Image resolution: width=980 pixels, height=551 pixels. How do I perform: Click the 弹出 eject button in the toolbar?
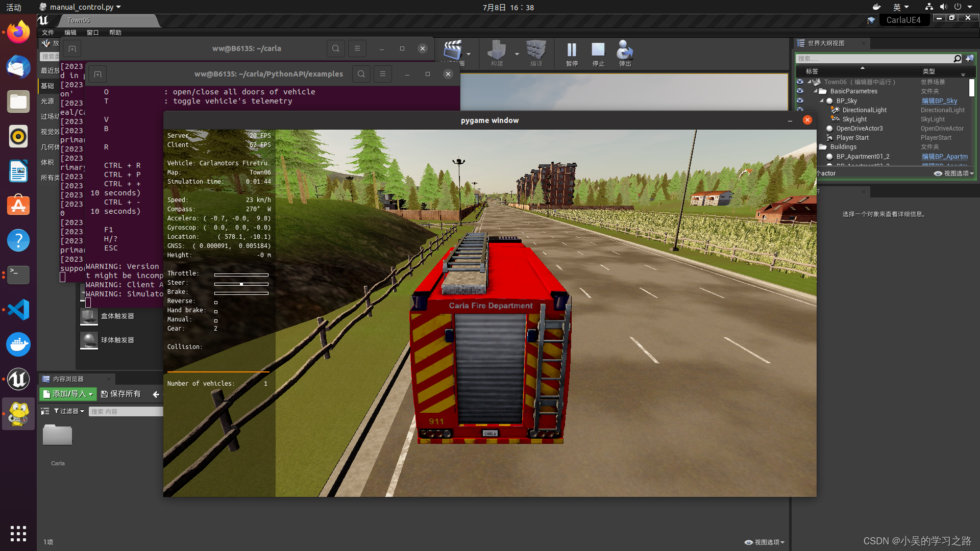(x=625, y=54)
